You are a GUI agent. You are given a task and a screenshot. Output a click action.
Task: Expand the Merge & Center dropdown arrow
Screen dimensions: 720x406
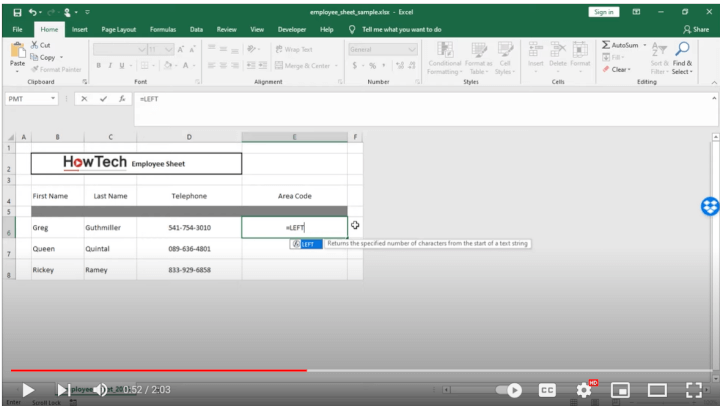click(336, 66)
